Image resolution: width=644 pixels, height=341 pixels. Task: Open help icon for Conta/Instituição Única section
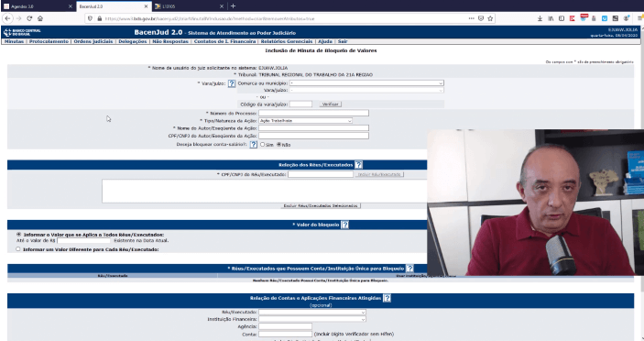[409, 269]
